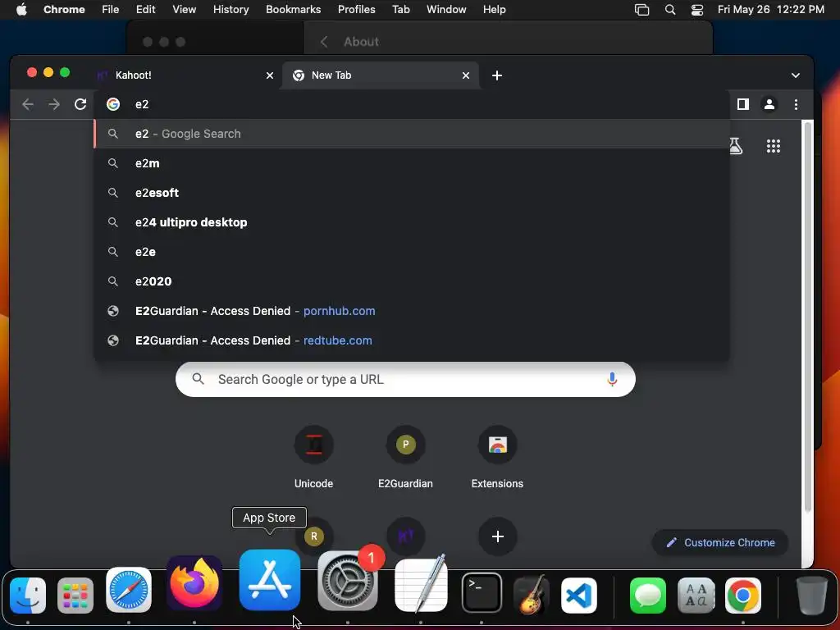Screen dimensions: 840x630
Task: Click the address bar containing e2
Action: pos(412,104)
